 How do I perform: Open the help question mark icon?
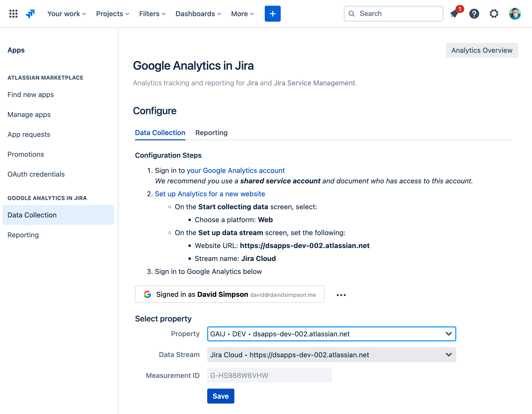coord(474,14)
